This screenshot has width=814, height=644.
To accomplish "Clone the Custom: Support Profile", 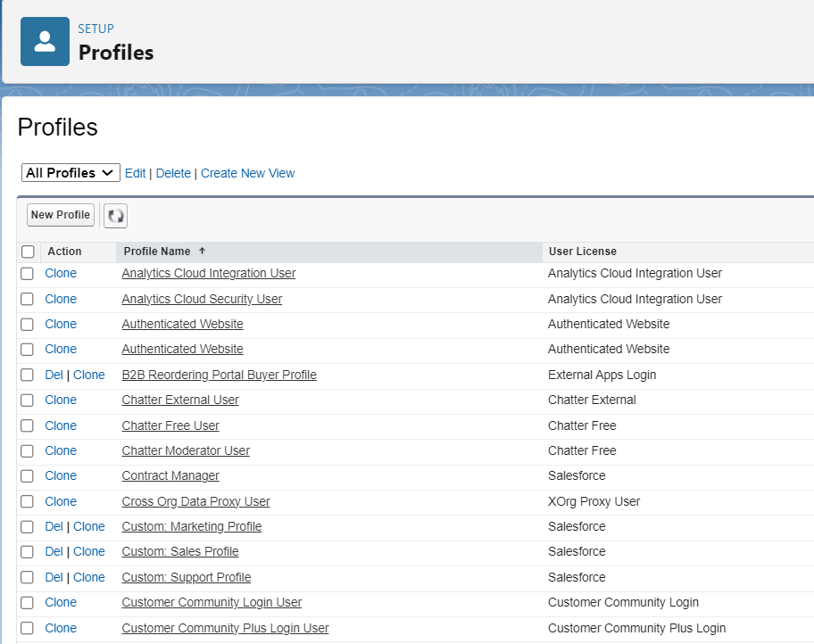I will (x=88, y=577).
